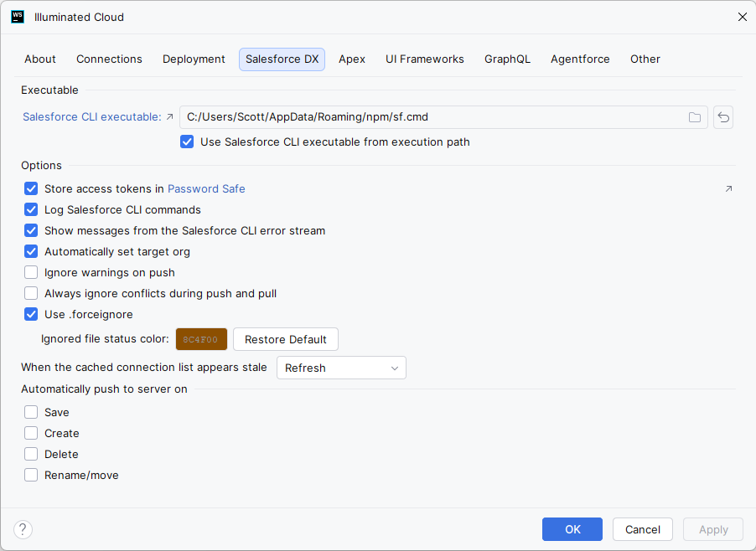756x551 pixels.
Task: Enable Ignore warnings on push
Action: pos(31,273)
